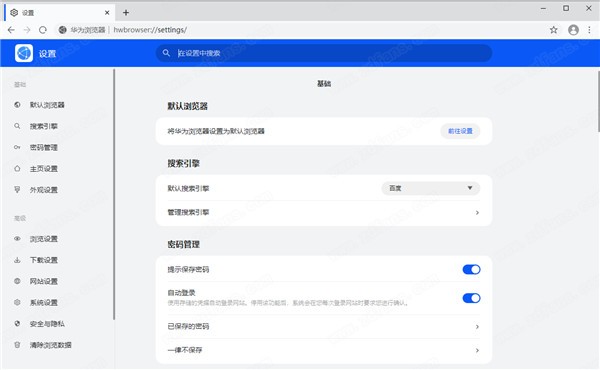Click the 安全与隐私 shield icon
This screenshot has width=600, height=370.
coord(17,323)
